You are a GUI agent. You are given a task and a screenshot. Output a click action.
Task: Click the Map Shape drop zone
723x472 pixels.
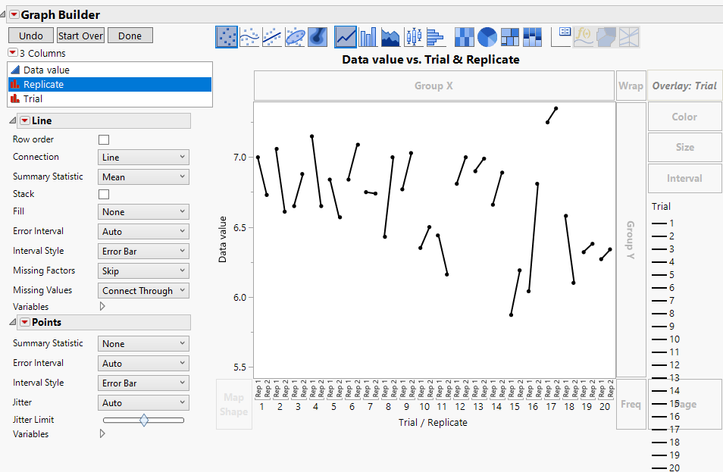tap(234, 404)
